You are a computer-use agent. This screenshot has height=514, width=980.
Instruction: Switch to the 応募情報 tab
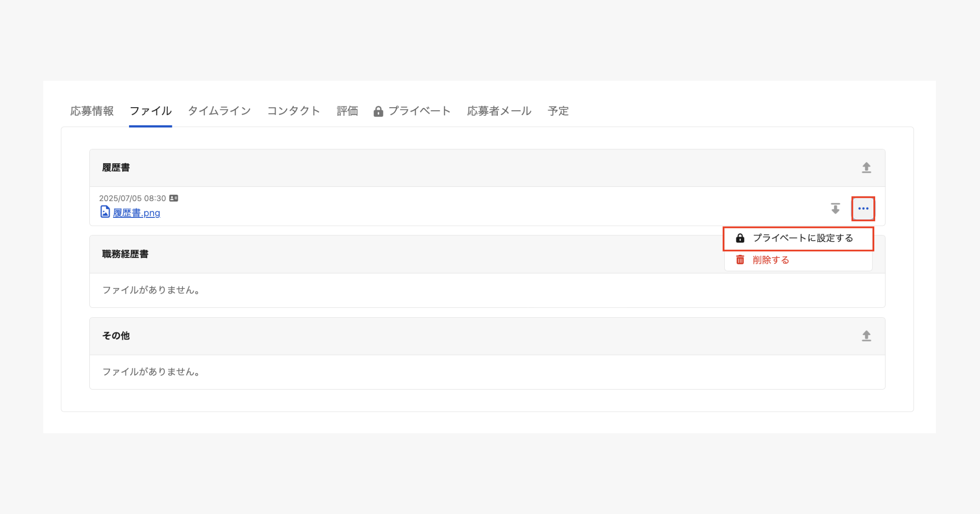pos(92,111)
